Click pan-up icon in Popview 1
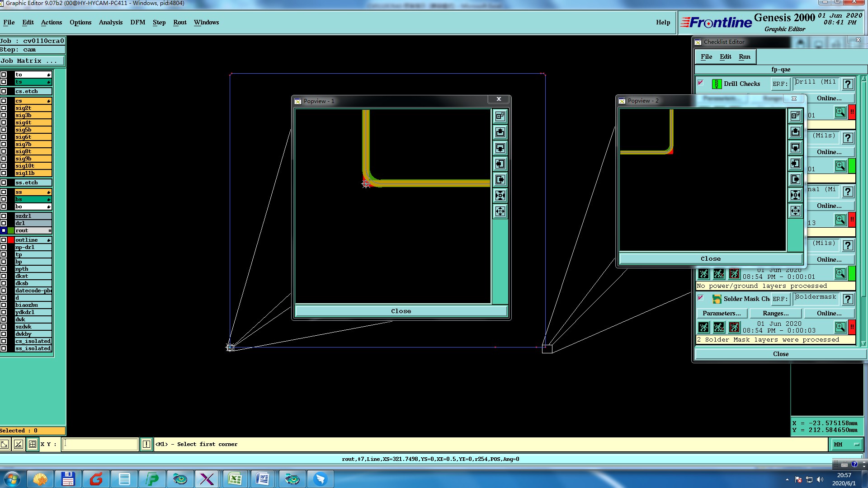The image size is (868, 488). pos(500,132)
